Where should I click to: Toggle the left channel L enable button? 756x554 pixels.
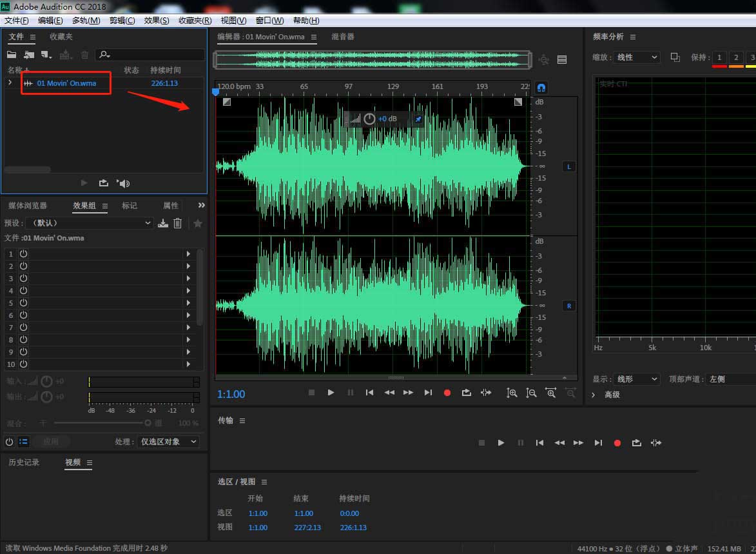pos(568,167)
